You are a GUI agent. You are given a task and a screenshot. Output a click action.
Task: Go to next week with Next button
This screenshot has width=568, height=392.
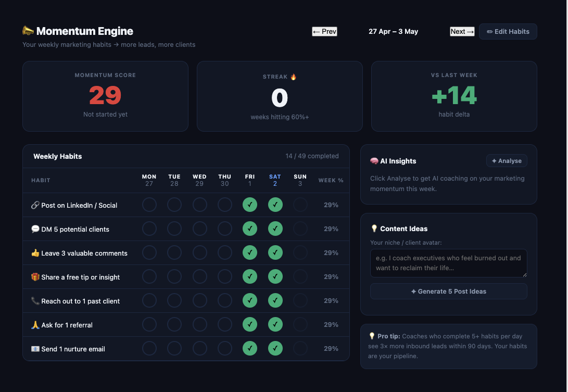tap(462, 32)
